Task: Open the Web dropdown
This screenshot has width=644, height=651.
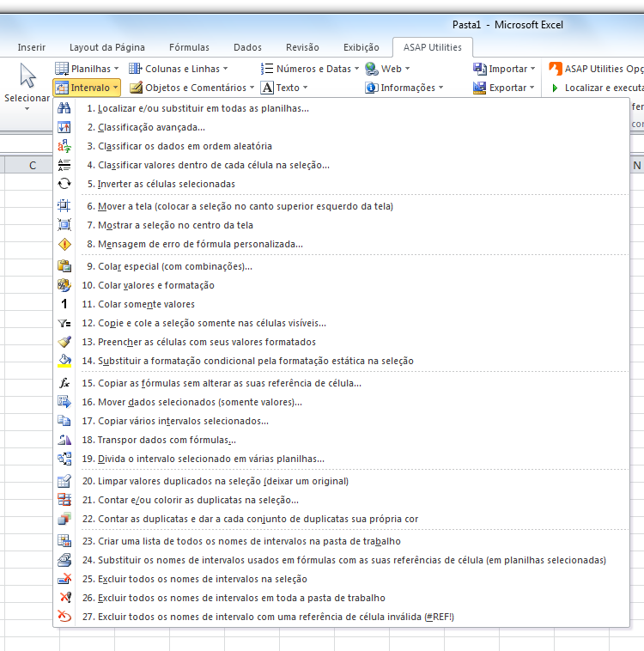Action: click(x=387, y=69)
